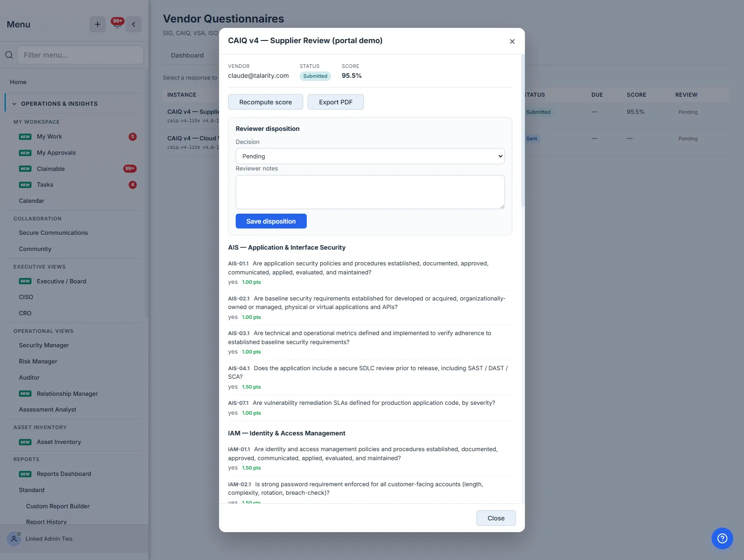The height and width of the screenshot is (560, 744).
Task: Open Asset Inventory
Action: (x=59, y=442)
